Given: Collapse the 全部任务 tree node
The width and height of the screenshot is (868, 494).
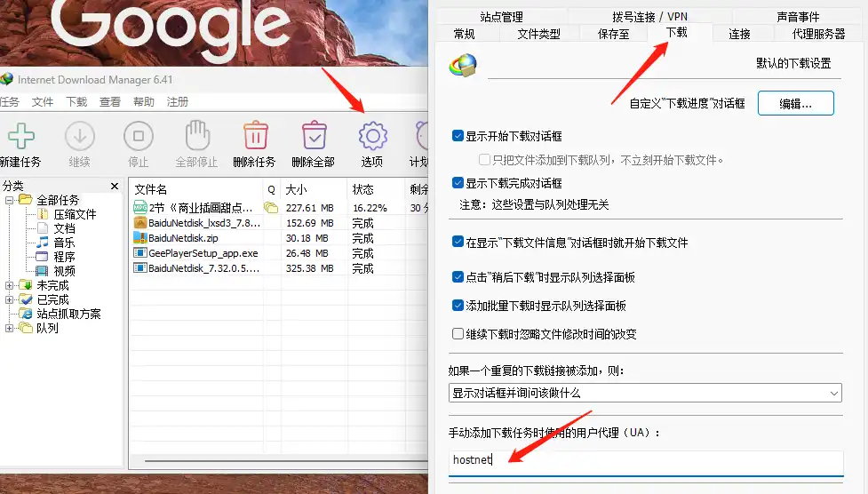Looking at the screenshot, I should click(x=10, y=200).
